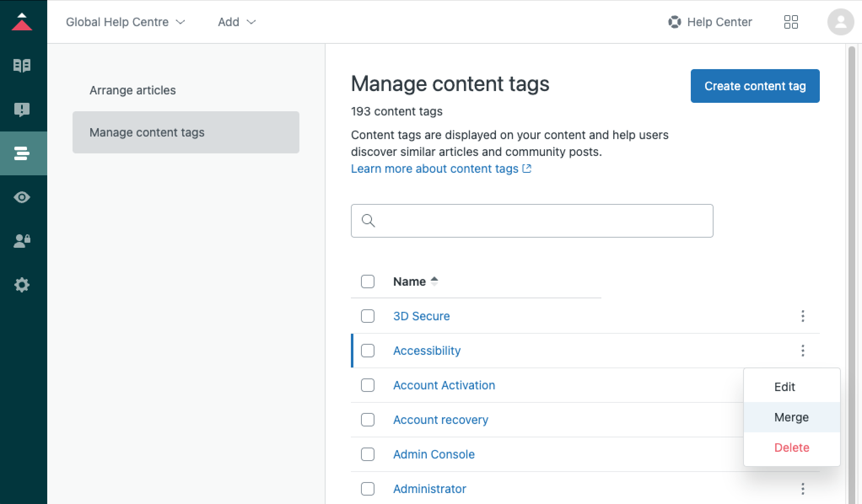The width and height of the screenshot is (862, 504).
Task: Click the content tags search field
Action: [531, 220]
